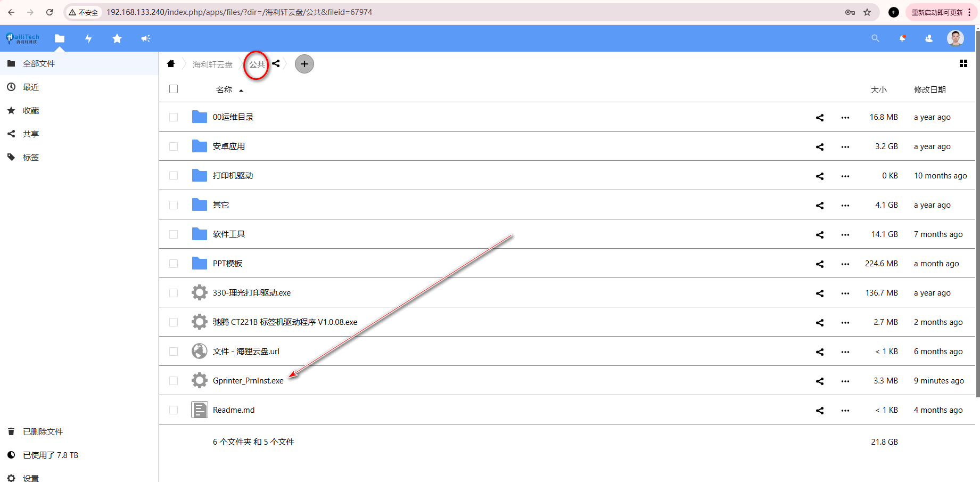Switch to grid view layout
The width and height of the screenshot is (980, 482).
coord(963,64)
